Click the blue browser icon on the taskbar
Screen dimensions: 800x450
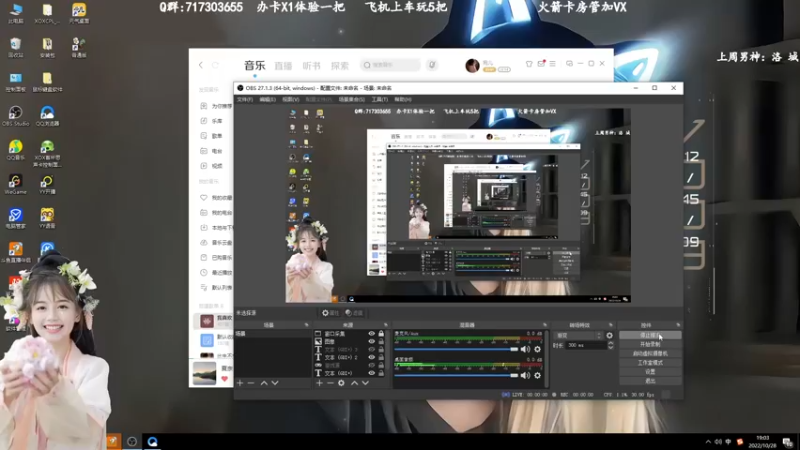click(x=152, y=441)
